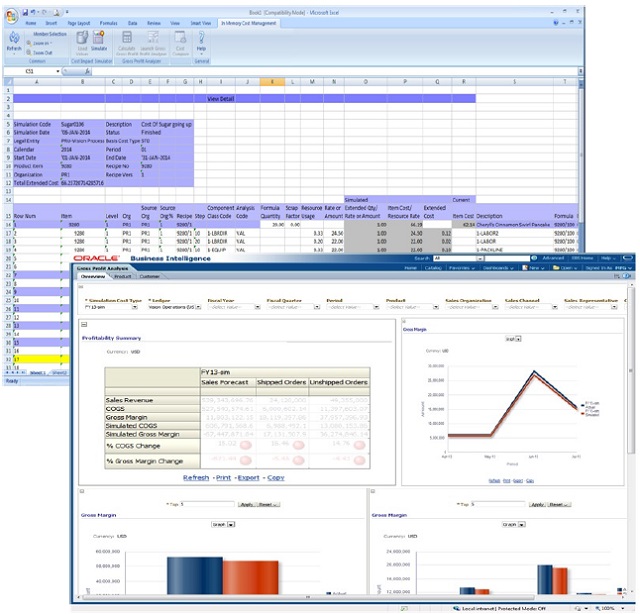The height and width of the screenshot is (614, 640).
Task: Click the Oracle BI Home link
Action: tap(410, 268)
